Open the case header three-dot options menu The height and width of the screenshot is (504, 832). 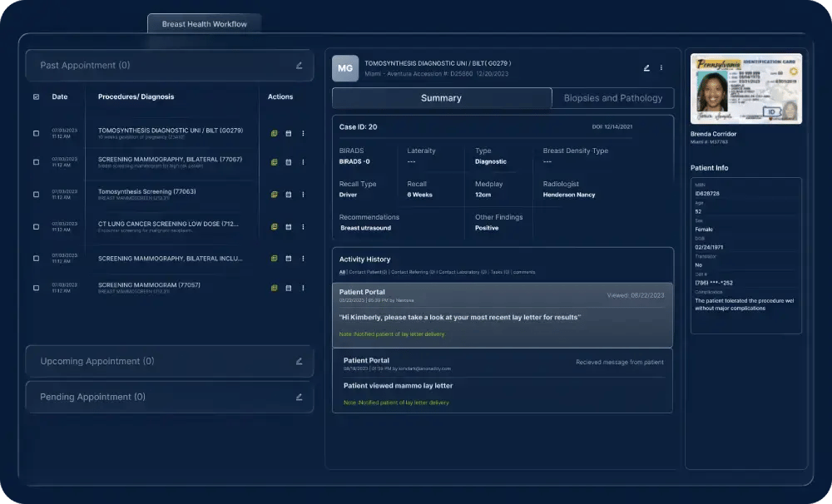(x=661, y=68)
